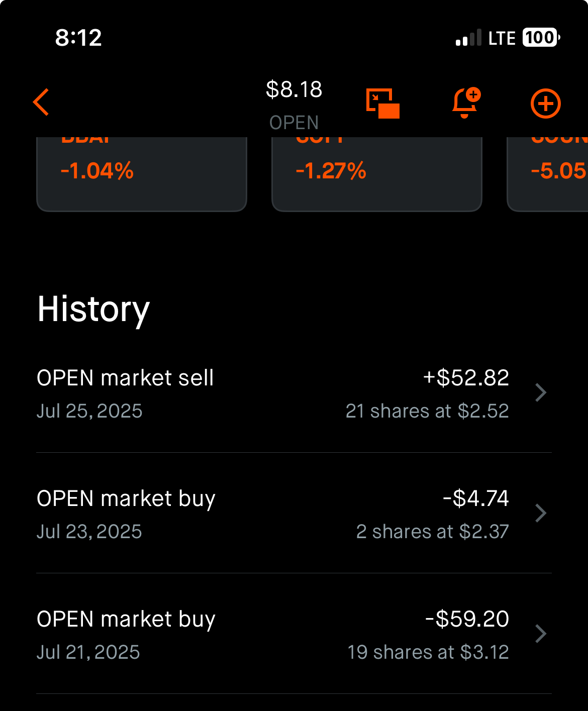This screenshot has width=588, height=711.
Task: Open the -1.27% related stock card
Action: pos(377,174)
